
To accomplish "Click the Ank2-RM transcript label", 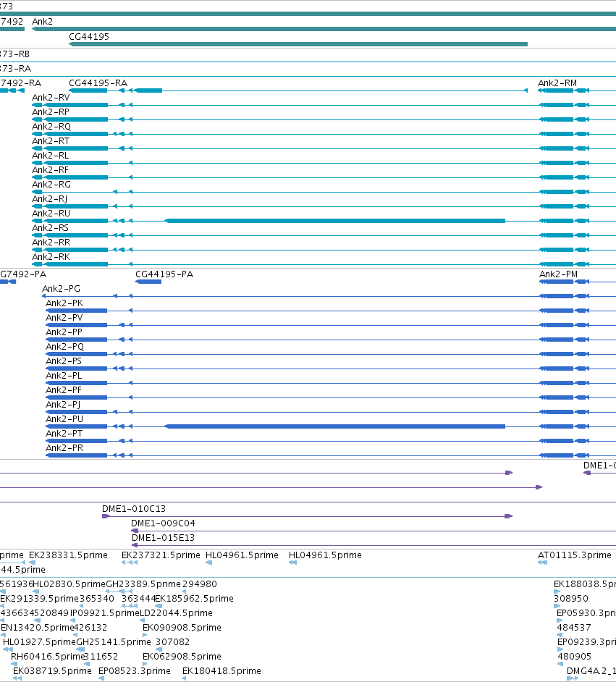I will point(557,83).
